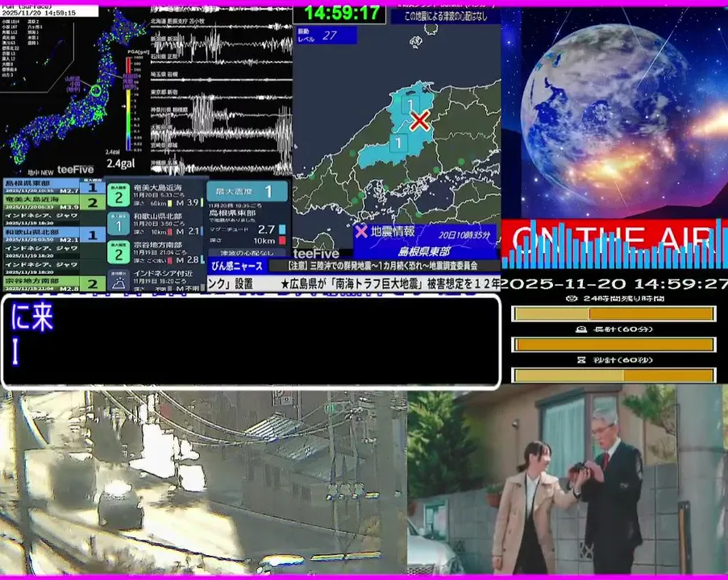The image size is (728, 580).
Task: Click the clock icon beside 24時間残り時間
Action: click(x=572, y=298)
